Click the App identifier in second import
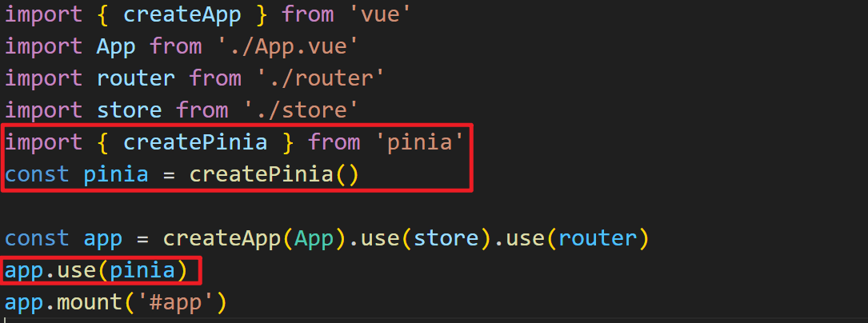 tap(116, 46)
